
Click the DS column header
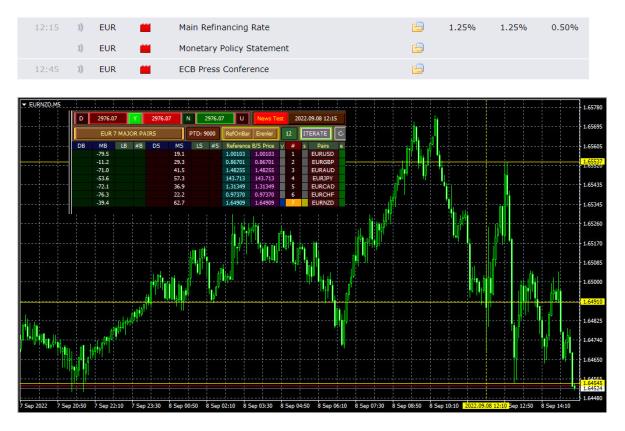156,146
